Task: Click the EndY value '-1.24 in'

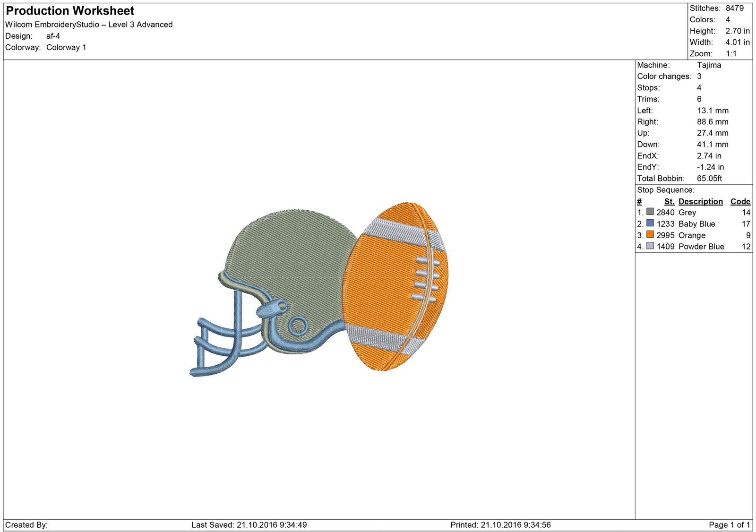Action: 711,167
